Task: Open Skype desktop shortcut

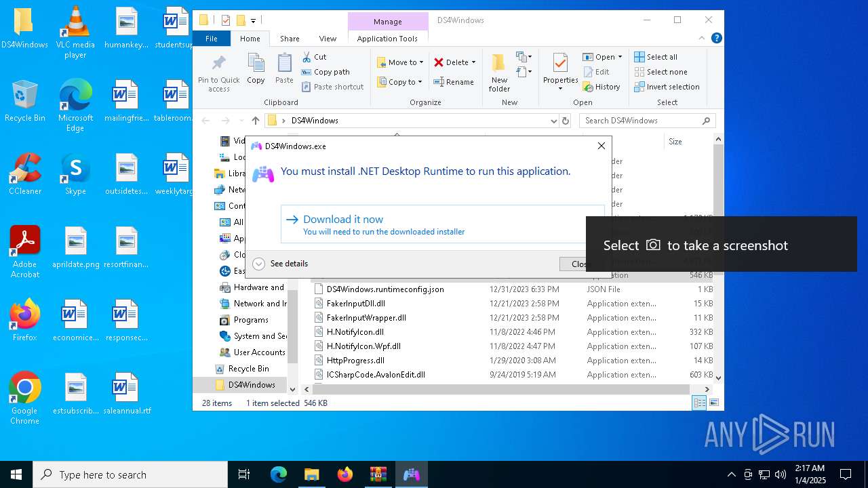Action: pos(75,175)
